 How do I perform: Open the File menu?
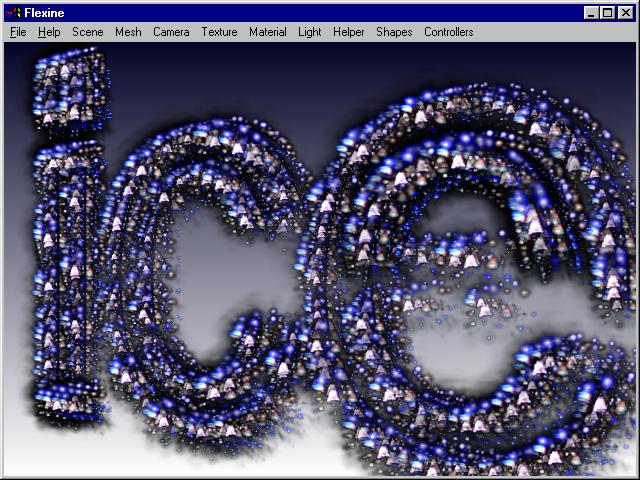coord(18,32)
